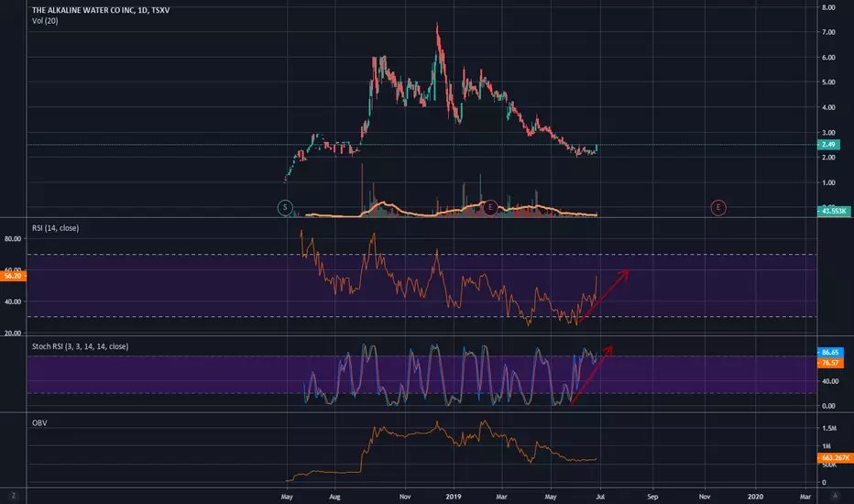Click the A auto-scale button at bottom right
The width and height of the screenshot is (854, 504).
click(x=835, y=496)
